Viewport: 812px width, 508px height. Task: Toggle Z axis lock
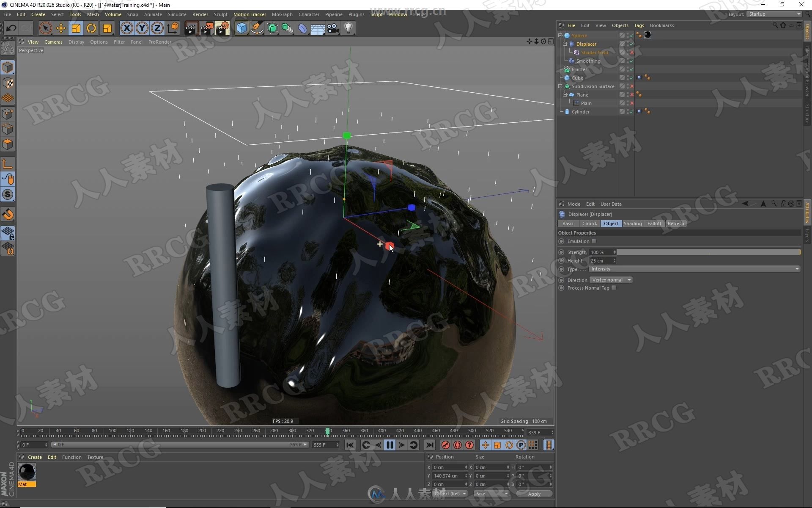(157, 28)
